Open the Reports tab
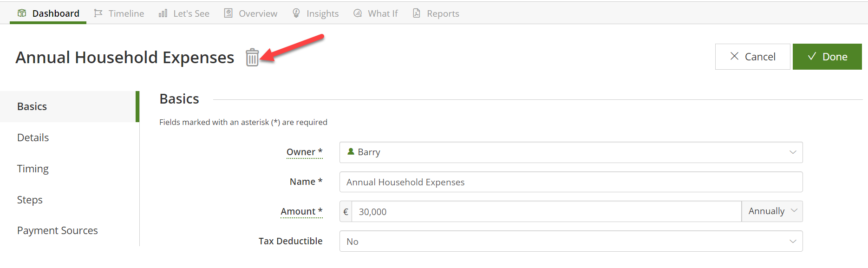 436,13
